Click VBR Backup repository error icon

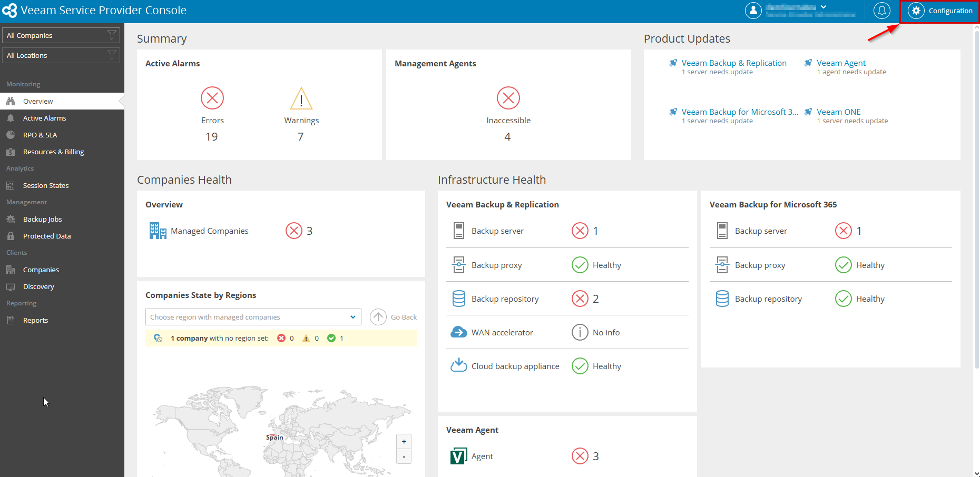pyautogui.click(x=580, y=299)
